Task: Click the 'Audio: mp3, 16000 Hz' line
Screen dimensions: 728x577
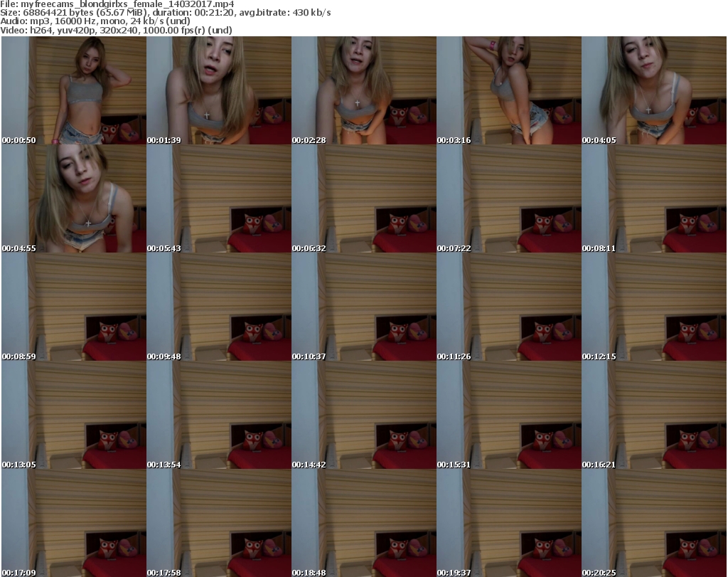Action: tap(95, 21)
